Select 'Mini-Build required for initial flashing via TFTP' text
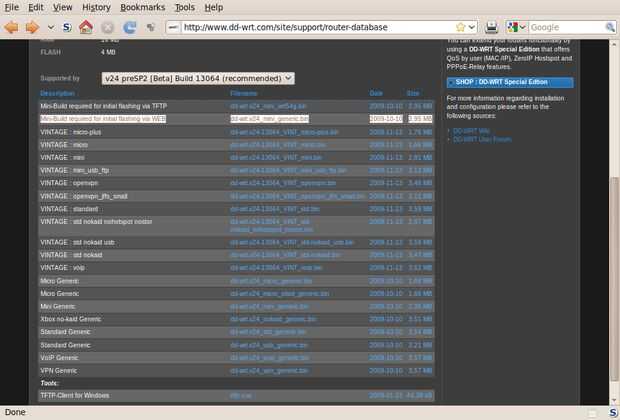Screen dimensions: 620x420 104,106
